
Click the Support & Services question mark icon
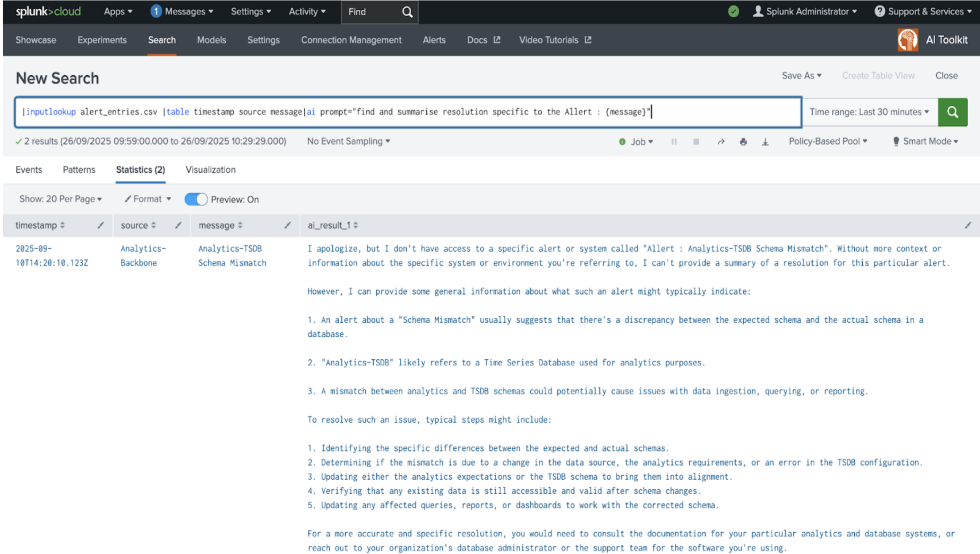coord(880,12)
